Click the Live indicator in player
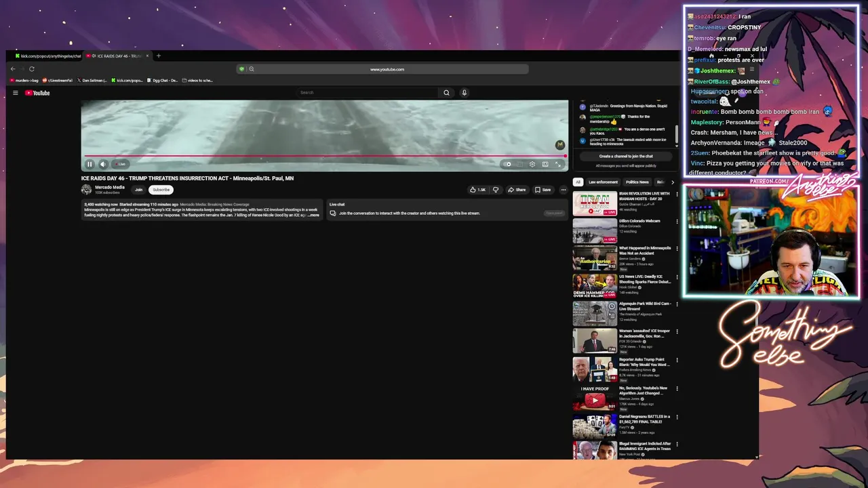This screenshot has width=868, height=488. click(x=121, y=164)
